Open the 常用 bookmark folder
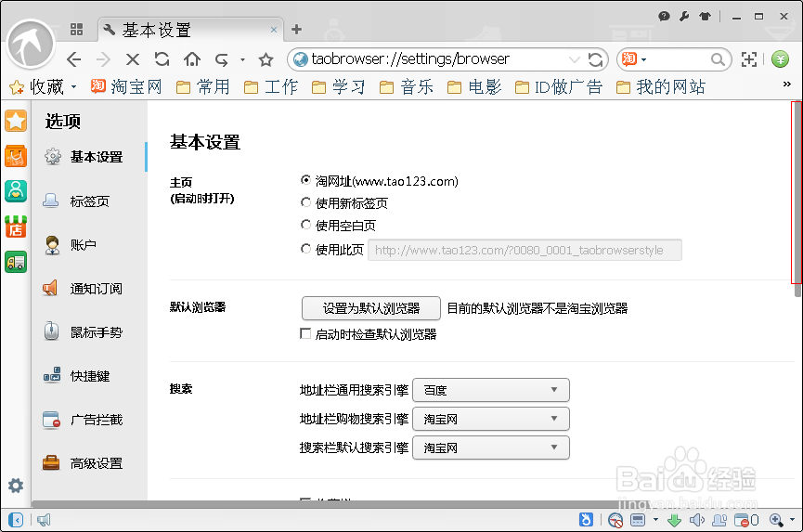Image resolution: width=803 pixels, height=532 pixels. [x=202, y=86]
